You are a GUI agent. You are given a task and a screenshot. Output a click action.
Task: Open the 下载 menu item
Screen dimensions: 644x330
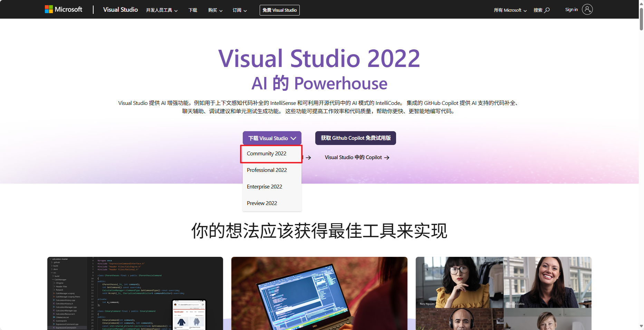pos(192,10)
